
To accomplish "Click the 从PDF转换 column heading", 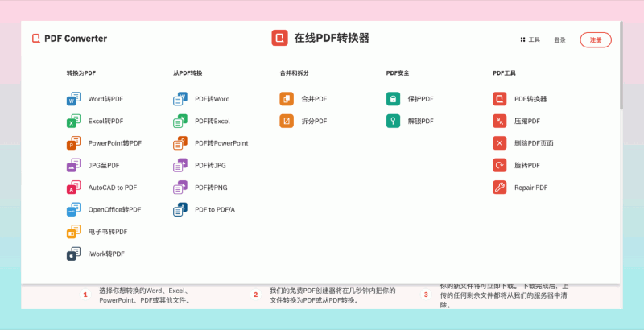I will click(188, 73).
